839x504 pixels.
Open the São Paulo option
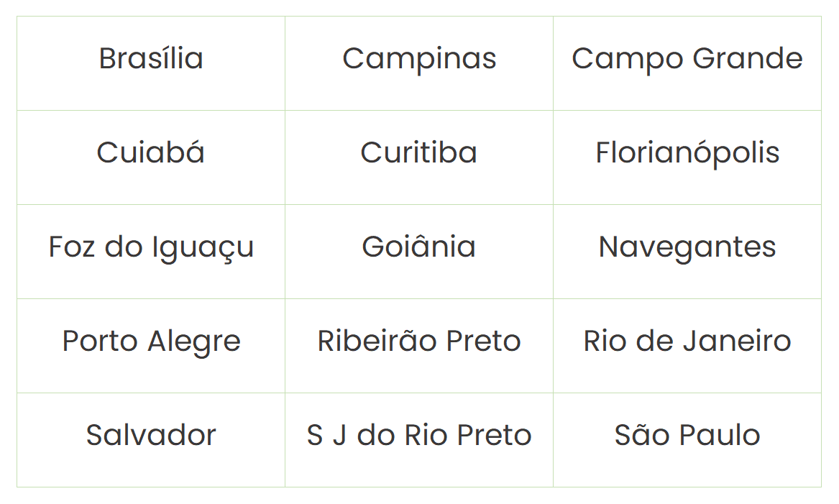(x=687, y=435)
